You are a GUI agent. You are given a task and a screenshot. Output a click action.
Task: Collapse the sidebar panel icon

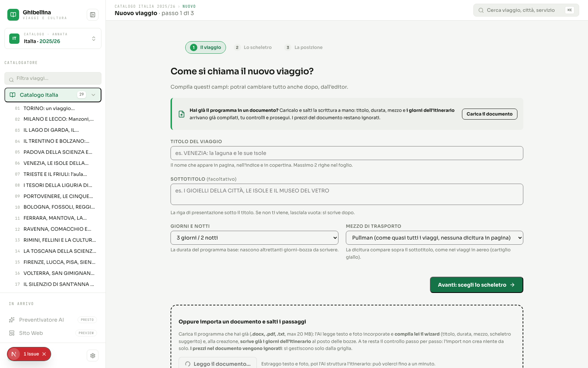coord(93,15)
